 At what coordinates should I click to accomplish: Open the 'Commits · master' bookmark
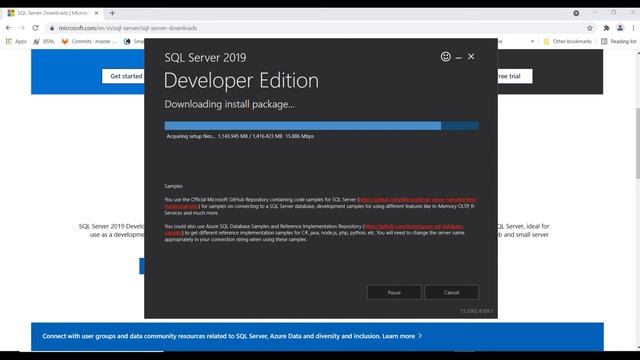[89, 41]
